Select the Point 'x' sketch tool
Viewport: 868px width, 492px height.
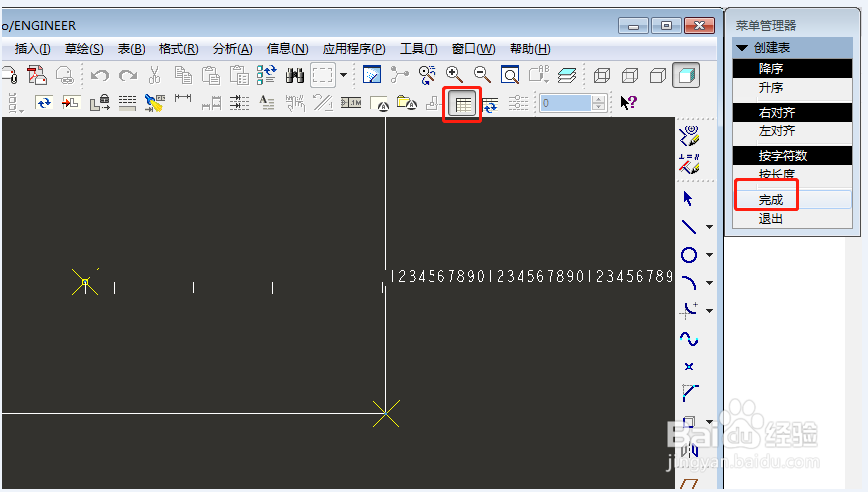[688, 367]
